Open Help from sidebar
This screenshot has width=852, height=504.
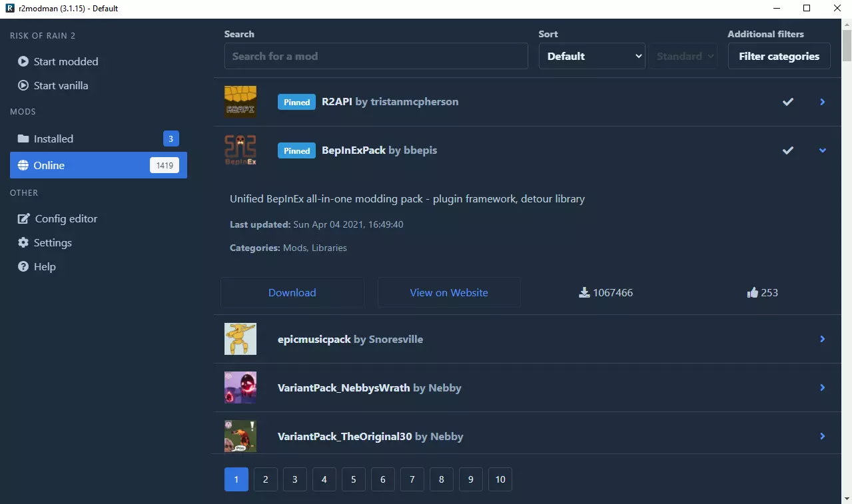coord(99,266)
